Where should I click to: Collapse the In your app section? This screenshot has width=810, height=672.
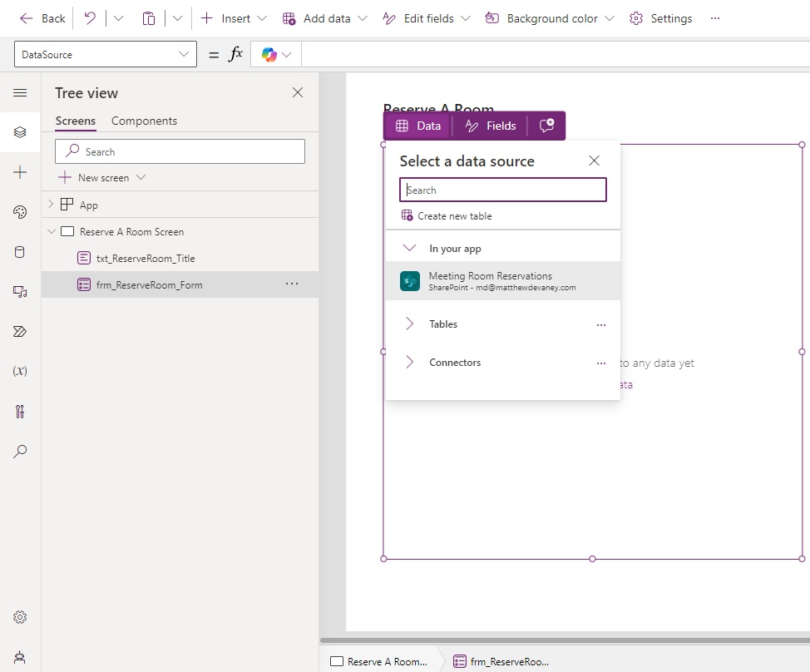[x=410, y=248]
